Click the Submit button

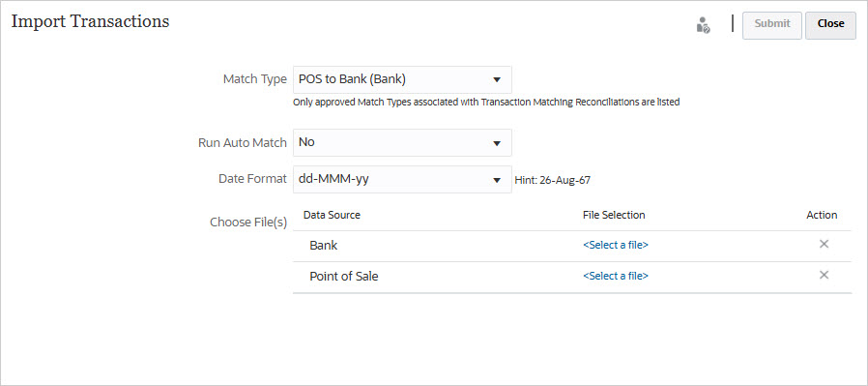pos(772,25)
